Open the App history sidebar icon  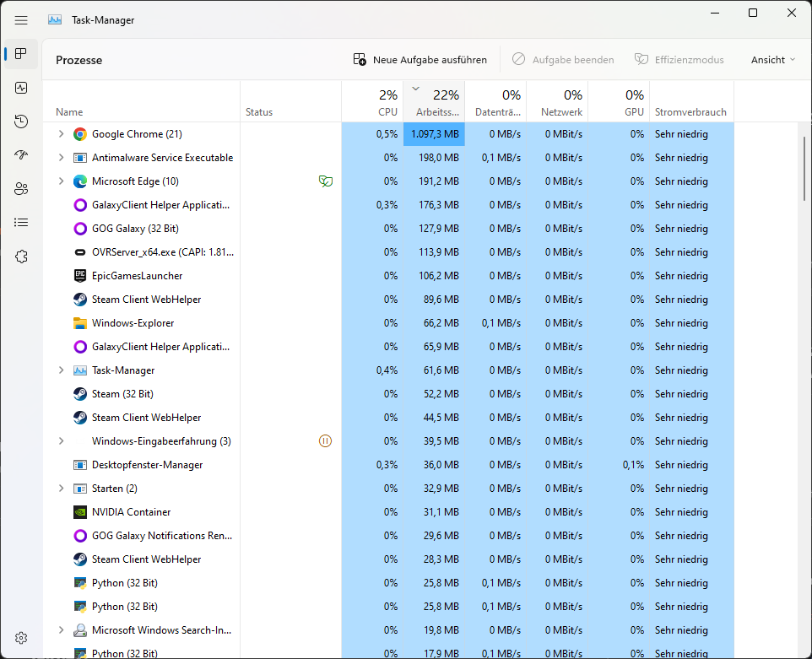[x=21, y=122]
